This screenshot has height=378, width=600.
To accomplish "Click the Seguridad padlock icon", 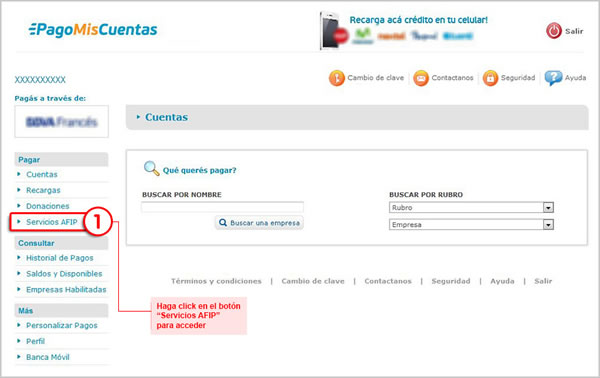I will click(490, 78).
